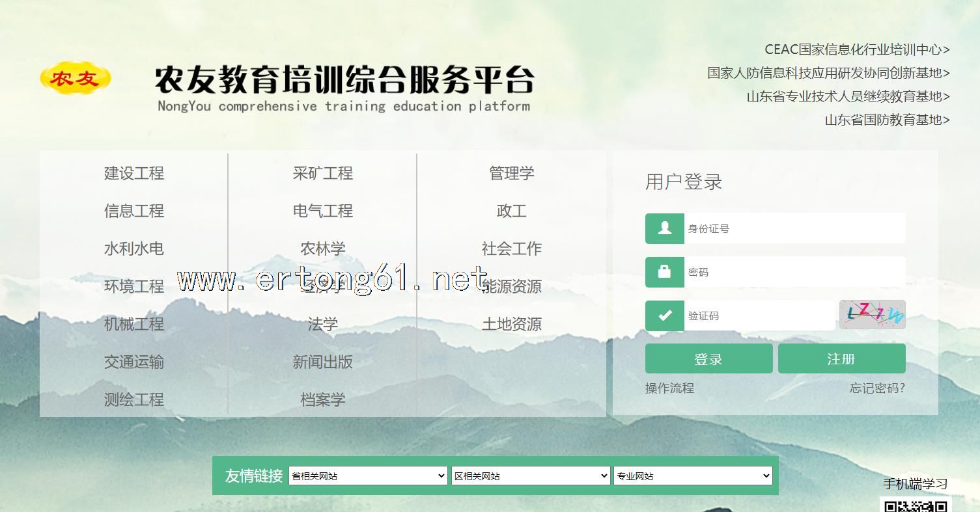Click the 农友 yellow logo
980x512 pixels.
tap(76, 79)
